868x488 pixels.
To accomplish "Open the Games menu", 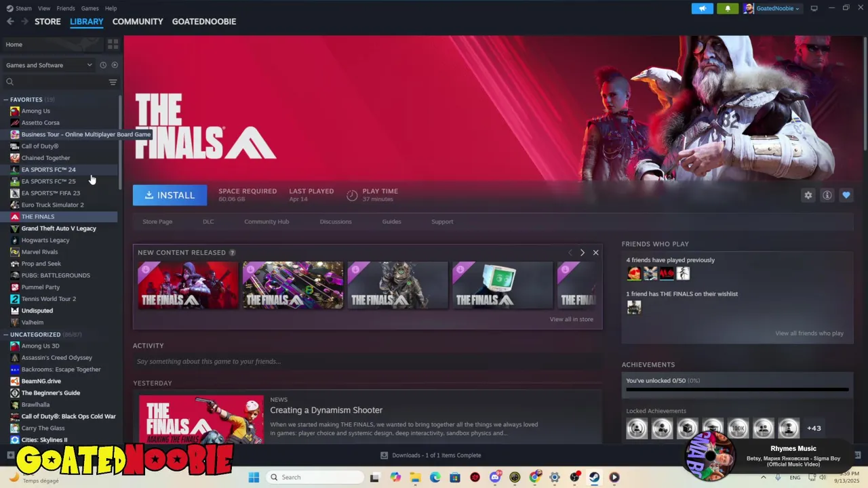I will coord(90,8).
